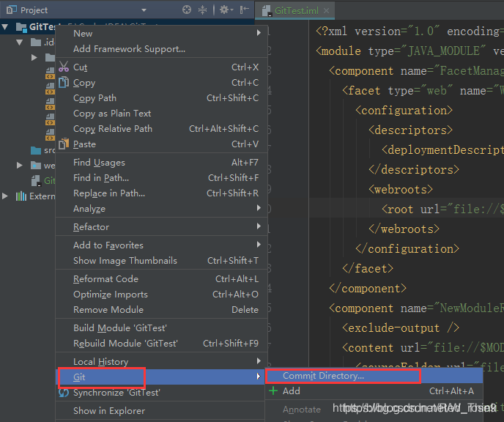This screenshot has height=422, width=504.
Task: Click the GitTest module folder icon
Action: click(21, 27)
